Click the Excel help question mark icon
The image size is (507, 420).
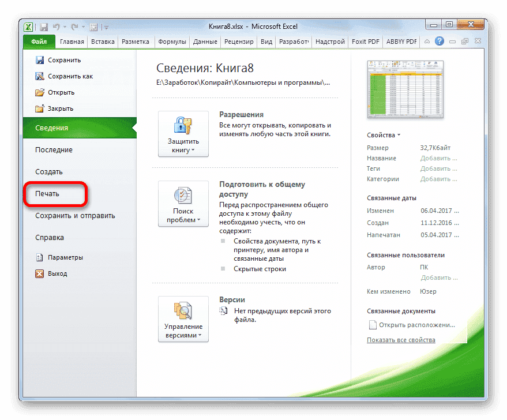point(439,41)
